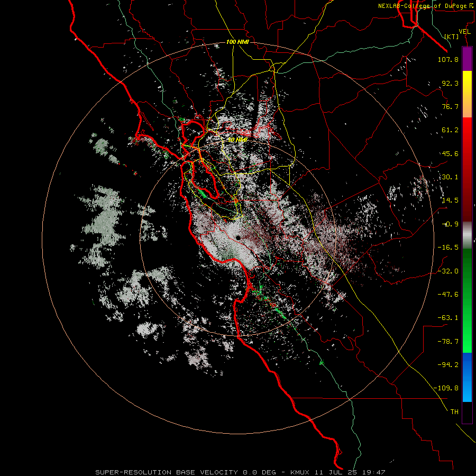Select the -78.7 legend value
This screenshot has height=476, width=476.
tap(448, 342)
